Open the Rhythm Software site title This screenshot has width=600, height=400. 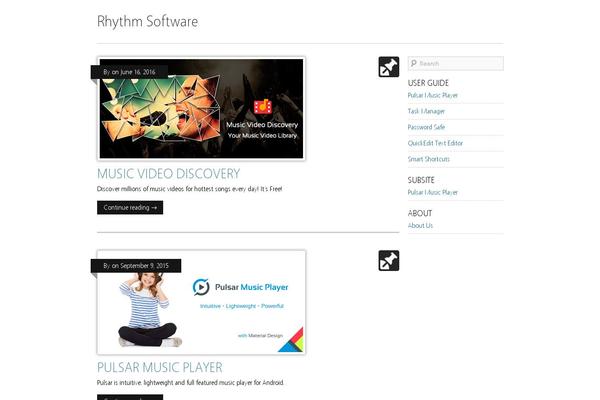point(147,21)
